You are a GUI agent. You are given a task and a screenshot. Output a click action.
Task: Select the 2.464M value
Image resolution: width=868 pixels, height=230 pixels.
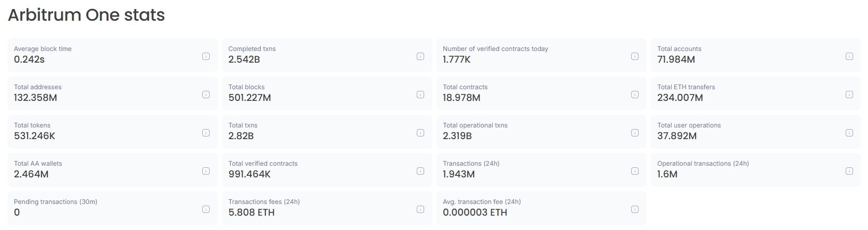tap(31, 174)
